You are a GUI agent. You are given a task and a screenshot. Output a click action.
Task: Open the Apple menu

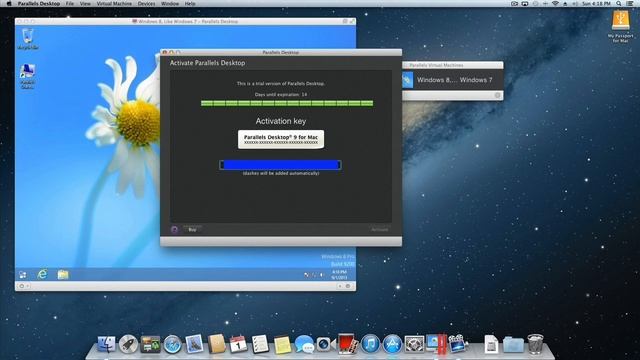(9, 3)
